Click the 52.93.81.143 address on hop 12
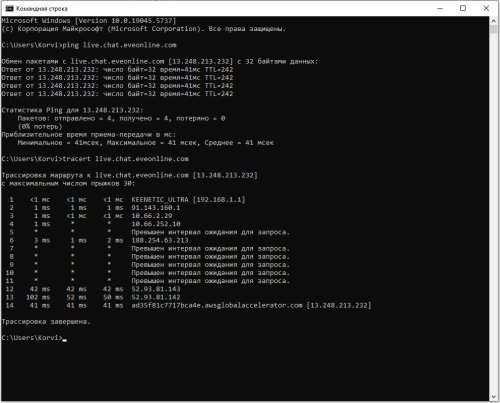Screen dimensions: 500x403 (x=156, y=289)
